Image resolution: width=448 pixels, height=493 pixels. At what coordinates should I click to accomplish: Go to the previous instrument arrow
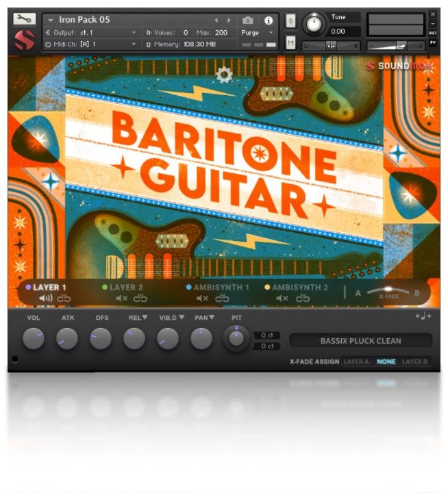pyautogui.click(x=216, y=21)
